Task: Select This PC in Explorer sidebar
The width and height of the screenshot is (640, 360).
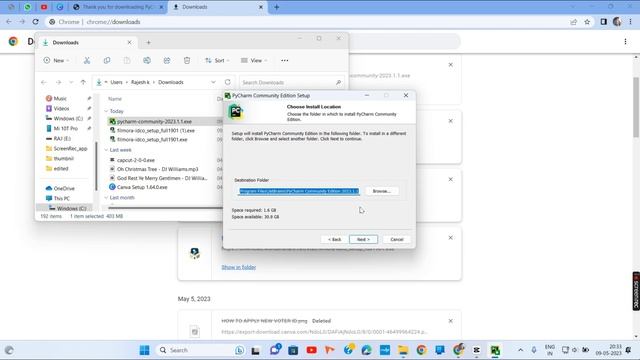Action: pos(62,198)
